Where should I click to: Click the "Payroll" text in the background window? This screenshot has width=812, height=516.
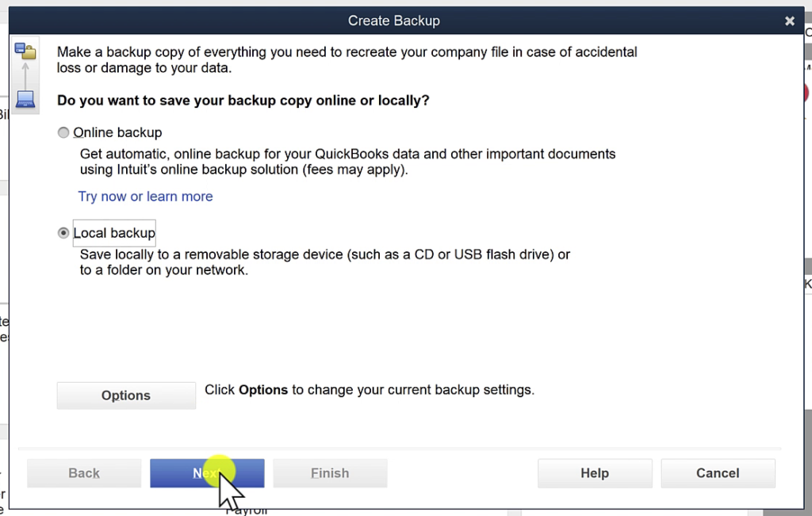coord(247,510)
